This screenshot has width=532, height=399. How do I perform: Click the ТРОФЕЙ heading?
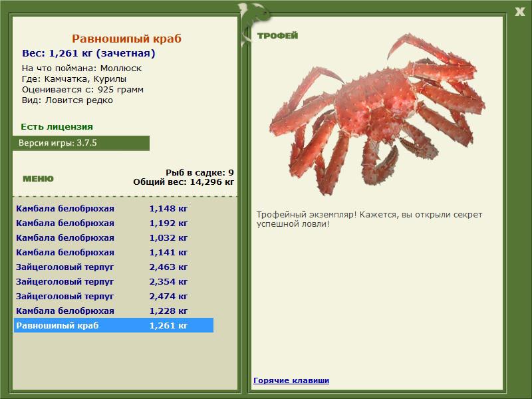[277, 35]
